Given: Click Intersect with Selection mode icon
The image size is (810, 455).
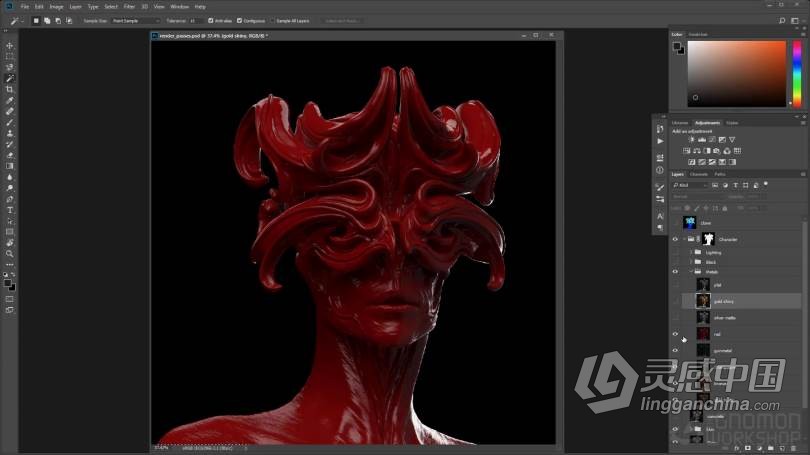Looking at the screenshot, I should coord(69,21).
